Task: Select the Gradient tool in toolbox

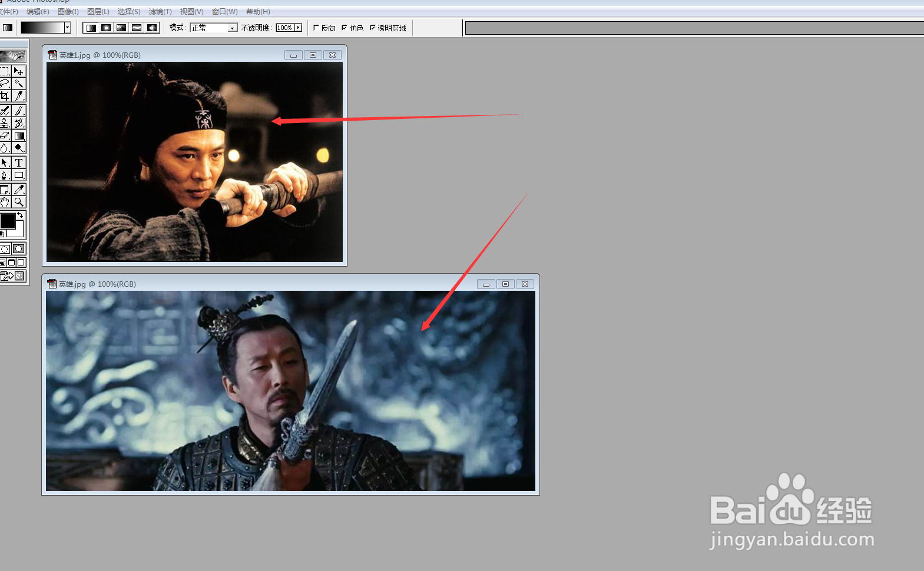Action: click(19, 135)
